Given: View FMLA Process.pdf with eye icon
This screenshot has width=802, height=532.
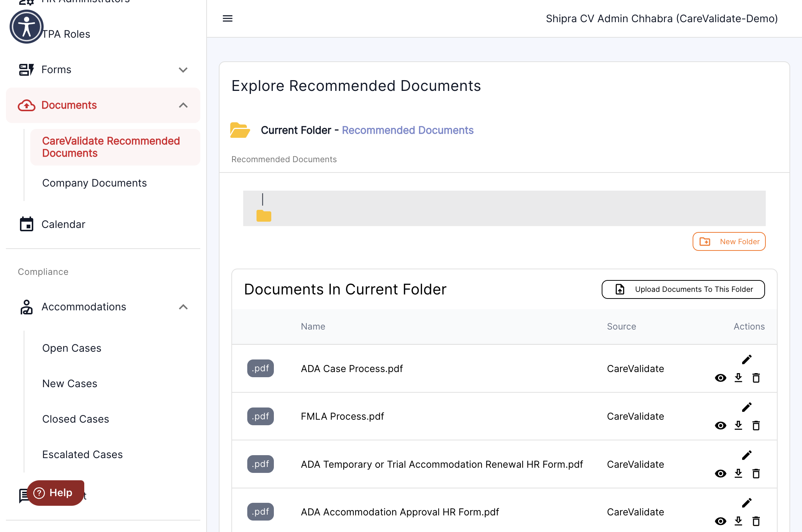Looking at the screenshot, I should (x=721, y=426).
